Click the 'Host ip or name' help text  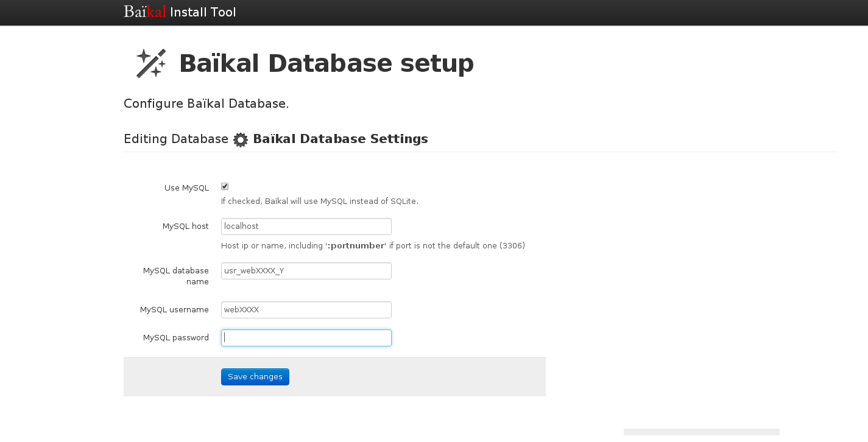pos(373,246)
